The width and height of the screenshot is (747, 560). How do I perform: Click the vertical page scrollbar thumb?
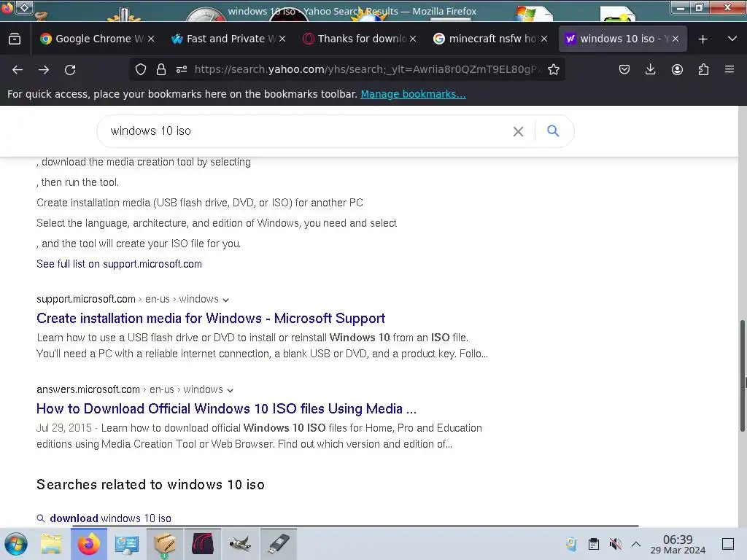point(742,376)
